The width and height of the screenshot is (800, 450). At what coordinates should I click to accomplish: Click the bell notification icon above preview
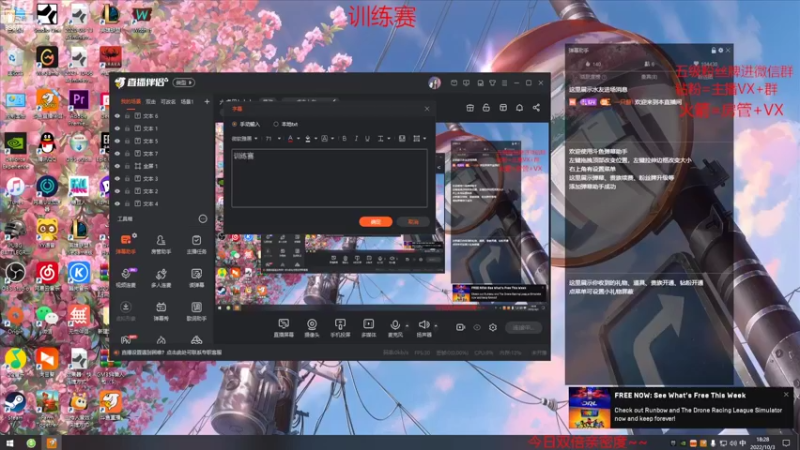coord(519,108)
